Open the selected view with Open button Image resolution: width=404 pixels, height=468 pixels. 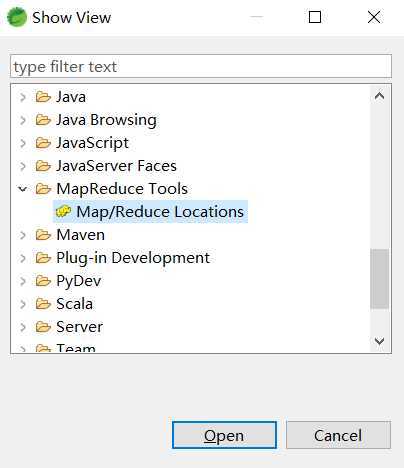[x=224, y=435]
